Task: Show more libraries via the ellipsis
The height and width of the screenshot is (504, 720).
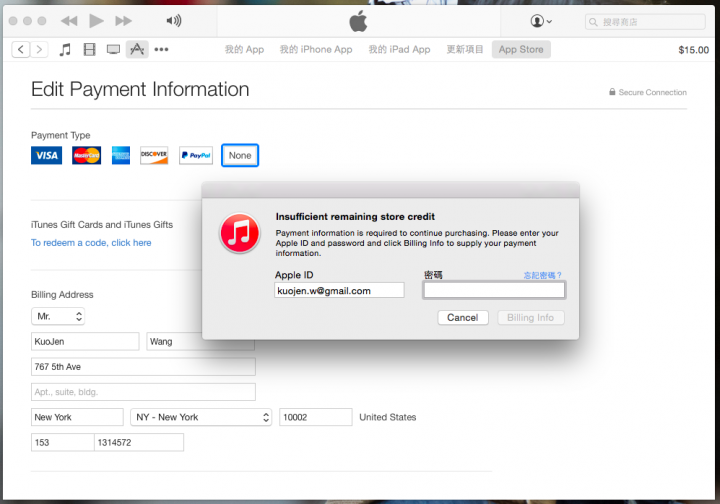Action: 161,49
